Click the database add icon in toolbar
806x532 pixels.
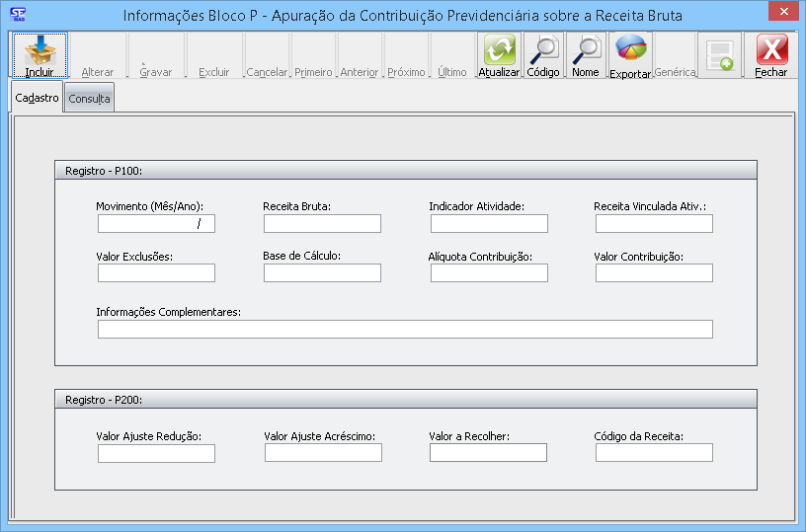[x=721, y=55]
